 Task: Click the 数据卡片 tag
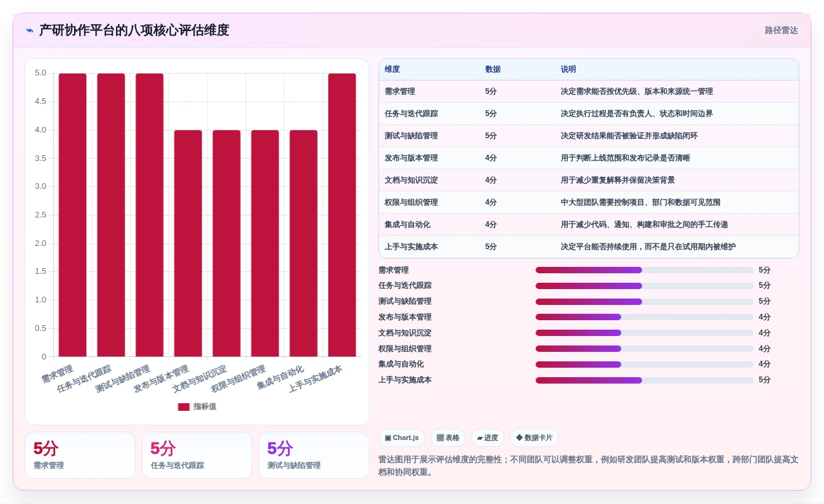[534, 438]
